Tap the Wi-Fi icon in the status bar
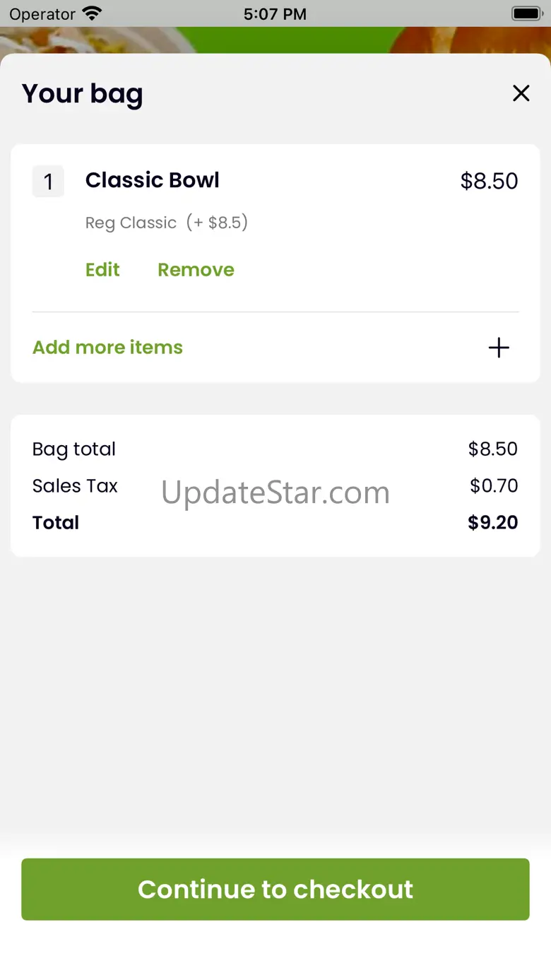The image size is (551, 980). (92, 13)
